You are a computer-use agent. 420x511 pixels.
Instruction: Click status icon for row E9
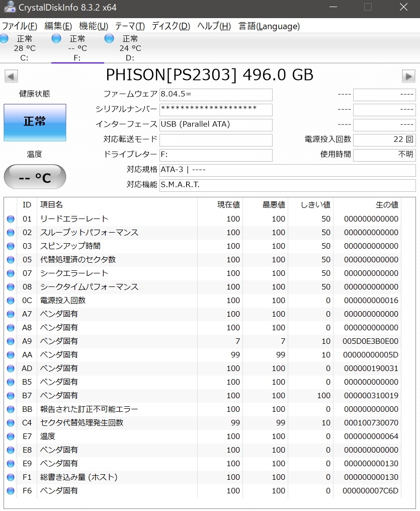coord(11,463)
